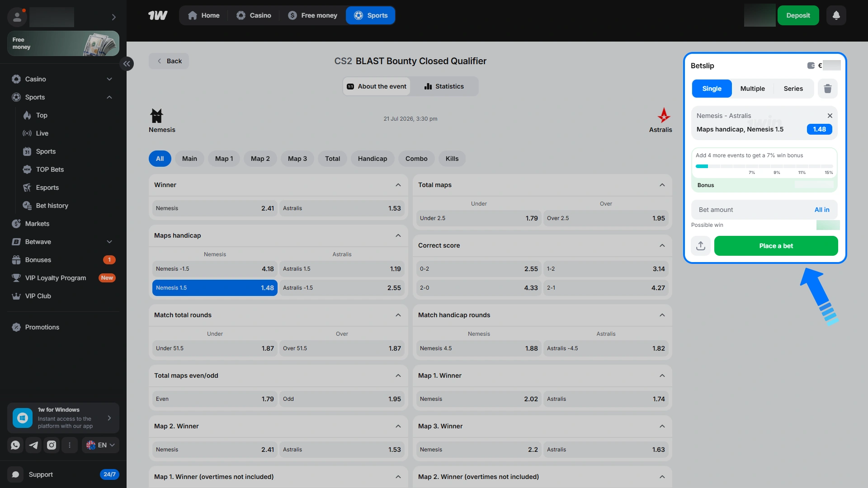Open Bonuses in sidebar
Screen dimensions: 868x488
(63, 260)
